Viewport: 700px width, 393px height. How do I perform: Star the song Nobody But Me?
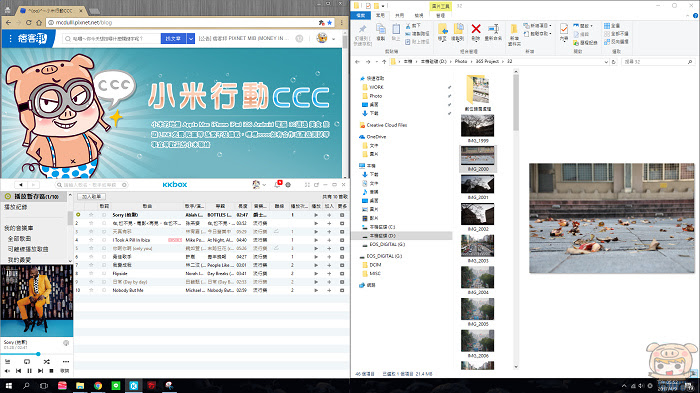coord(92,290)
